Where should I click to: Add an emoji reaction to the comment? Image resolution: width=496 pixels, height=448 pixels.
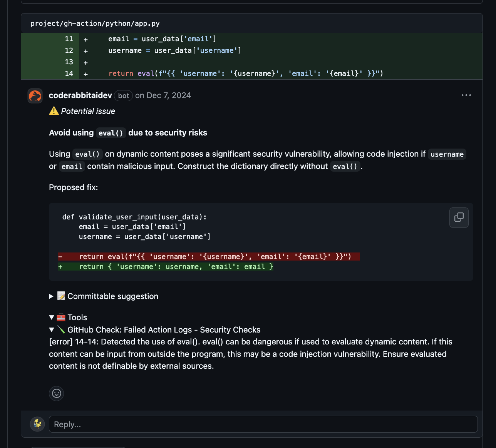57,393
